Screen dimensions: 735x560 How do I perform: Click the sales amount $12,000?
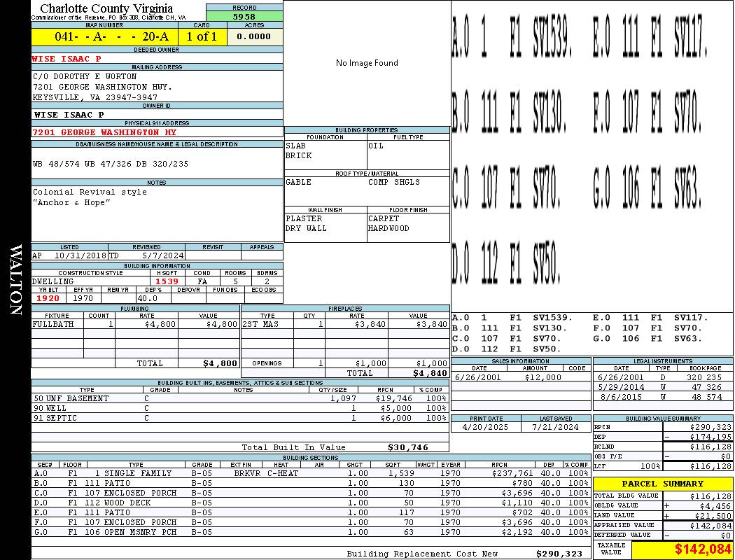tap(542, 377)
